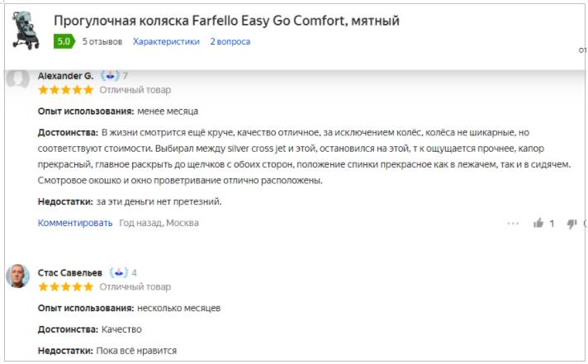Click the 'Год назад, Москва' review date
The width and height of the screenshot is (588, 364).
click(159, 223)
